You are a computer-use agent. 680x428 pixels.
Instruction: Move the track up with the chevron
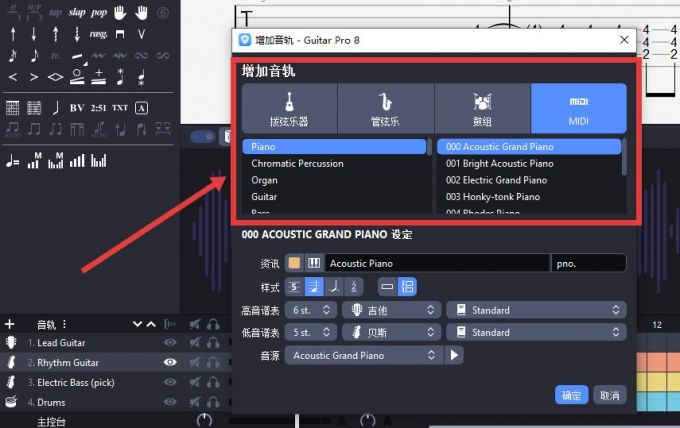tap(151, 324)
